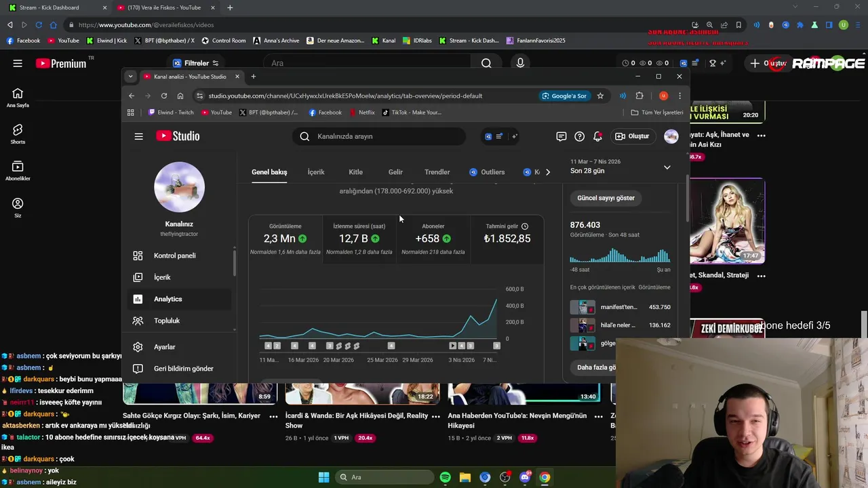Open options menu for İcardi & Wanda video
868x488 pixels.
pos(437,416)
